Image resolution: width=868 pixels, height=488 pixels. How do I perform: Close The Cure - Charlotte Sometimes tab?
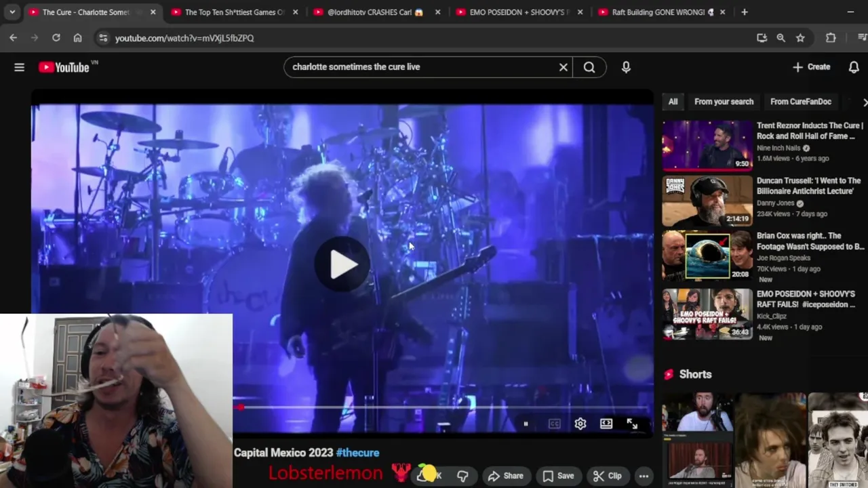[x=153, y=12]
